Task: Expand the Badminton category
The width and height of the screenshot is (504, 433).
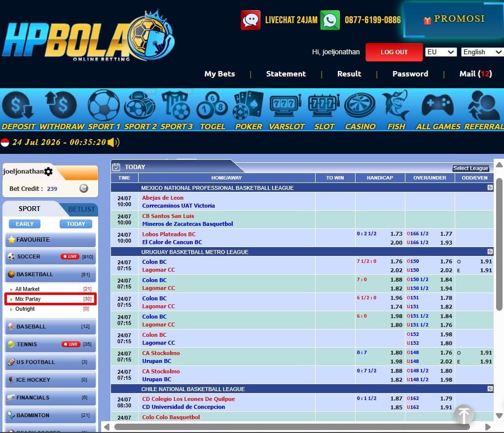Action: (x=50, y=415)
